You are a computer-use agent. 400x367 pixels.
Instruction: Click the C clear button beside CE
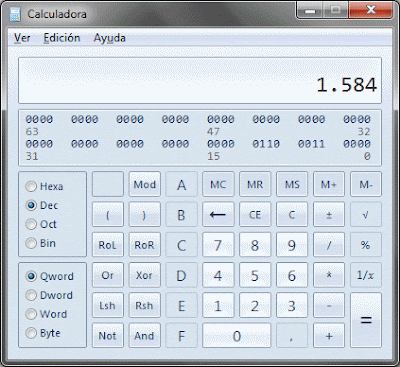pos(292,214)
